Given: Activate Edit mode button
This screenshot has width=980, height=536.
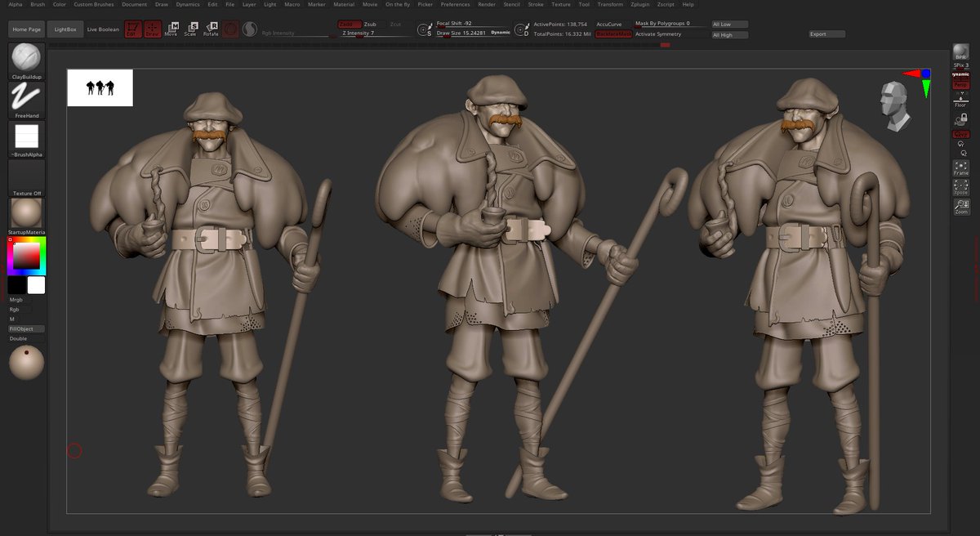Looking at the screenshot, I should [132, 29].
